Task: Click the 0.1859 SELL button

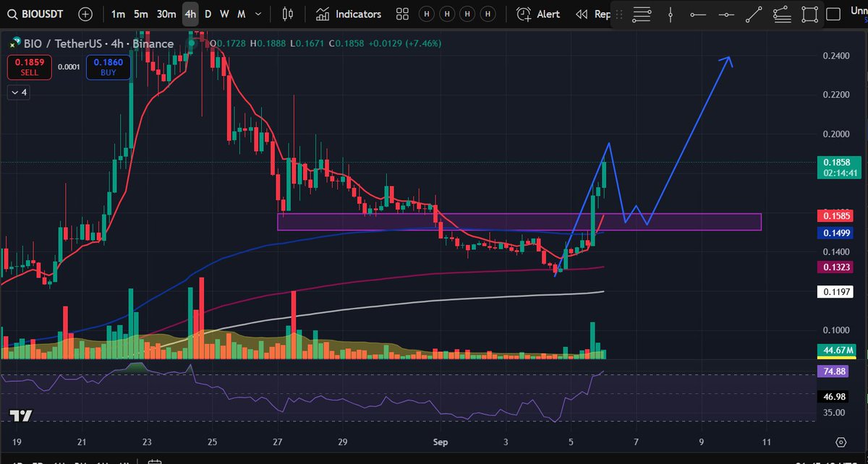Action: [x=29, y=68]
